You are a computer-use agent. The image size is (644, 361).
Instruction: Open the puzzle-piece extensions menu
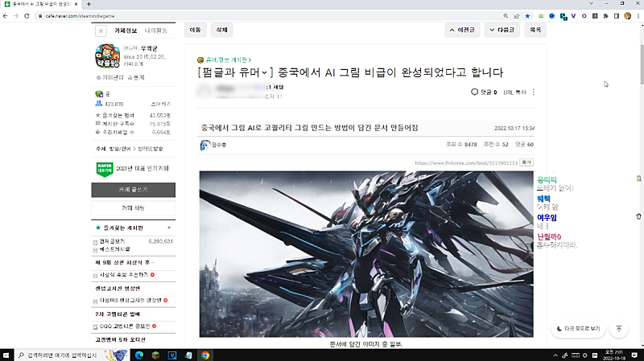click(605, 16)
